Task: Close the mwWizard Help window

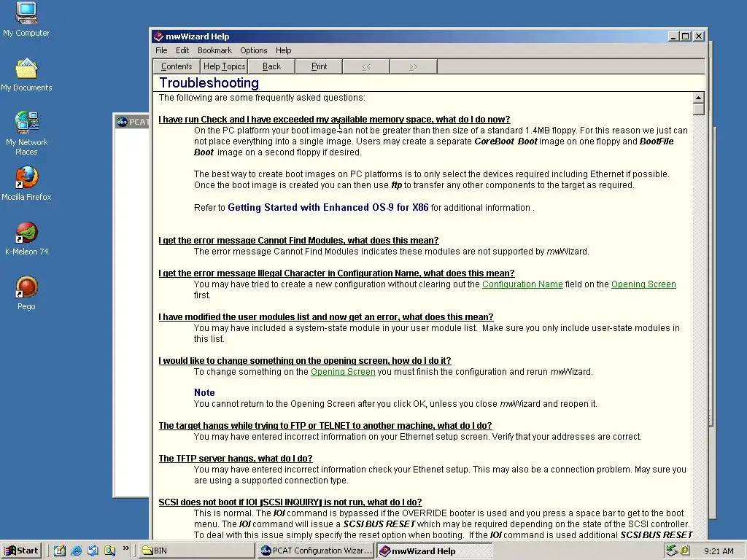Action: coord(699,36)
